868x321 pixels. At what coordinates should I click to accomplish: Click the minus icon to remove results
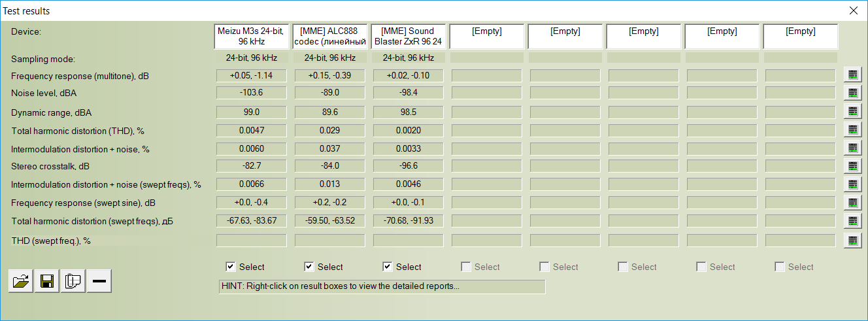99,281
